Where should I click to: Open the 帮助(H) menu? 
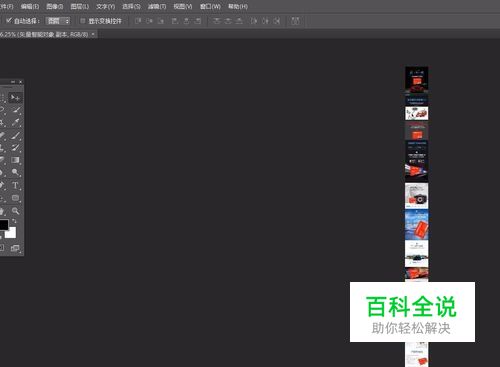238,6
